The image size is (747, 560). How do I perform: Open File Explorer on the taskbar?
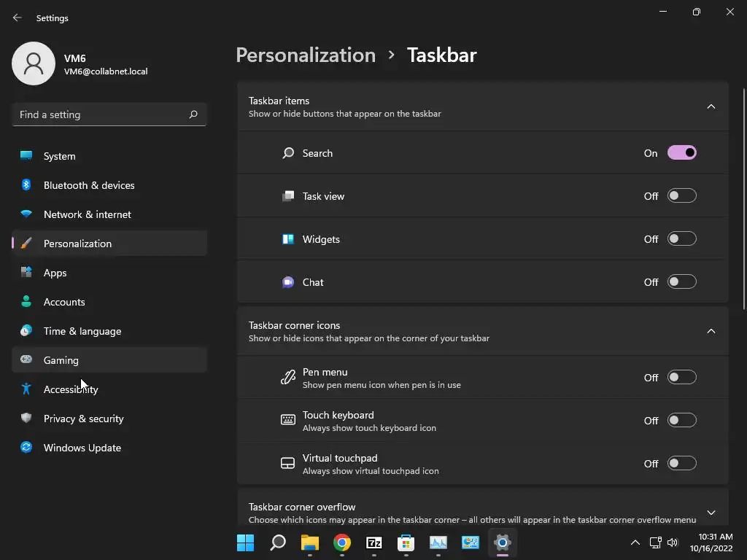pos(309,542)
